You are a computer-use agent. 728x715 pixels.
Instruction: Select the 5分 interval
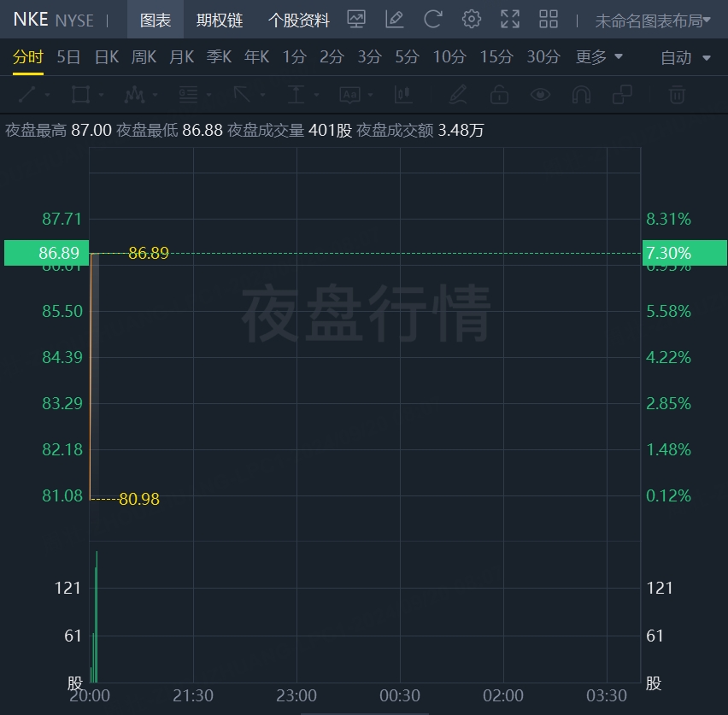[408, 57]
